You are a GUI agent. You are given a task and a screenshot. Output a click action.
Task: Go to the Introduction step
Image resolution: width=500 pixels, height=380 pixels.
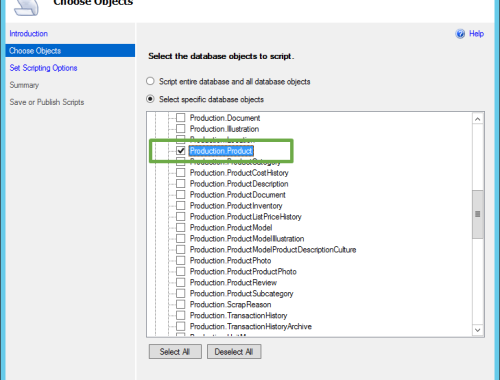pos(29,34)
